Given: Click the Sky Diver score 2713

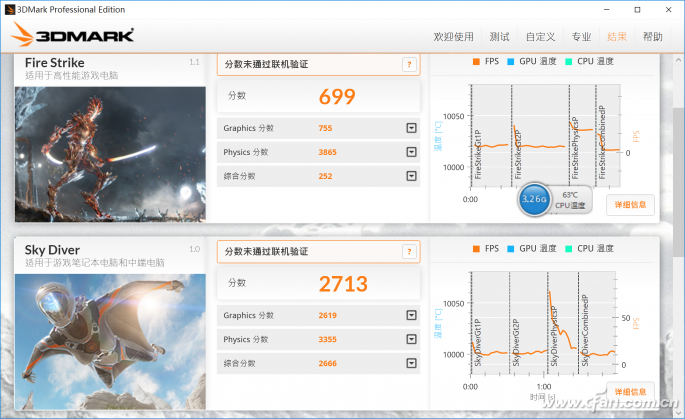Looking at the screenshot, I should pos(343,284).
